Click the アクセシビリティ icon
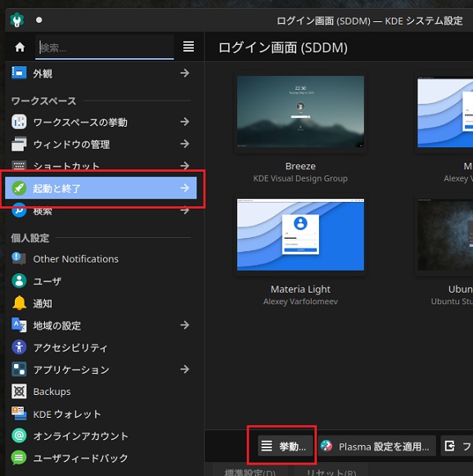Image resolution: width=473 pixels, height=476 pixels. (x=19, y=347)
